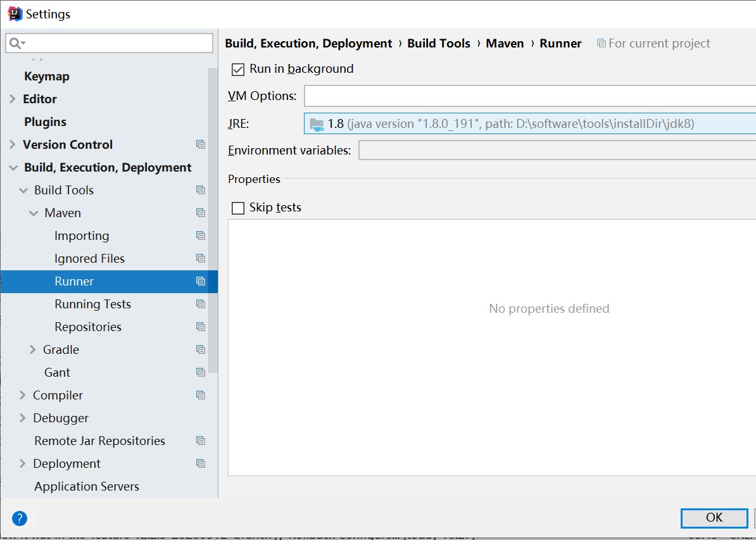Image resolution: width=756 pixels, height=540 pixels.
Task: Select Gant settings
Action: (x=57, y=372)
